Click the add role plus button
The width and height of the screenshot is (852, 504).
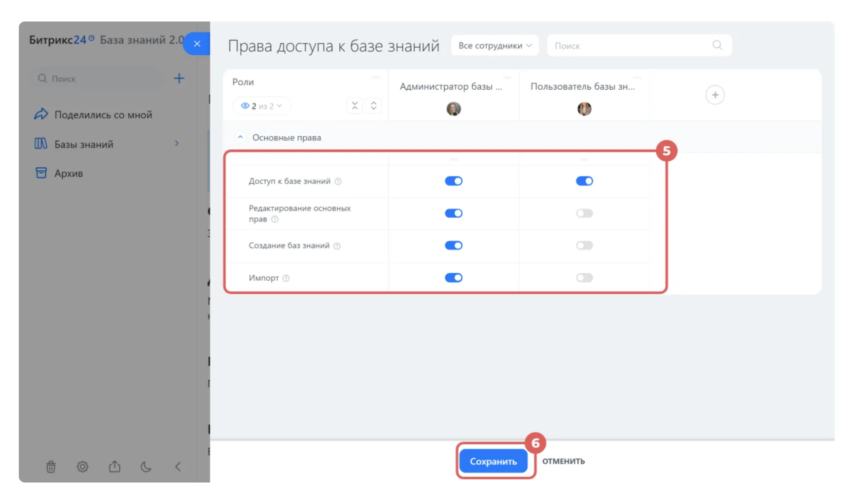tap(715, 95)
